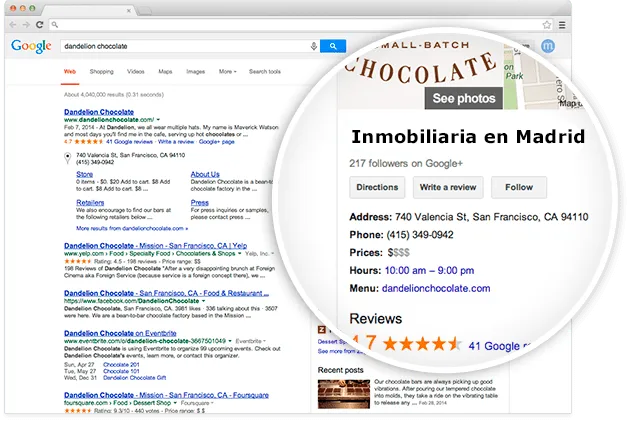Click More results from dandelionchocolate.com
Viewport: 631px width, 426px height.
[x=132, y=228]
